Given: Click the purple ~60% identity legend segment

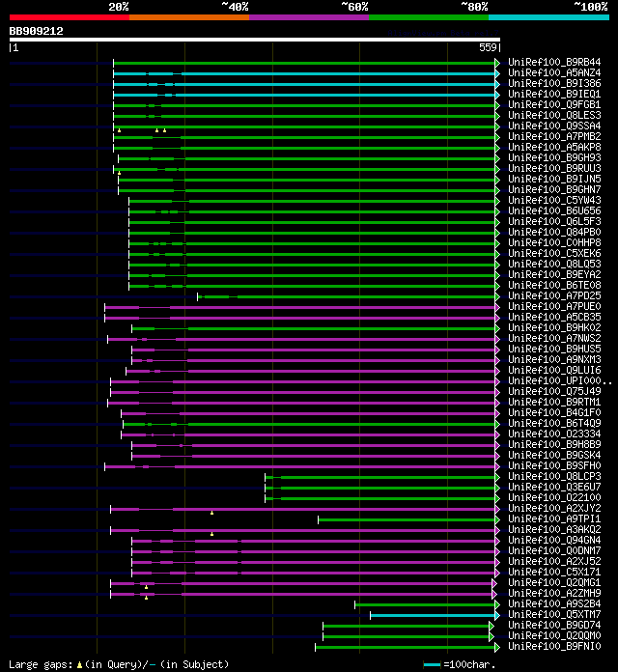Looking at the screenshot, I should pyautogui.click(x=309, y=17).
